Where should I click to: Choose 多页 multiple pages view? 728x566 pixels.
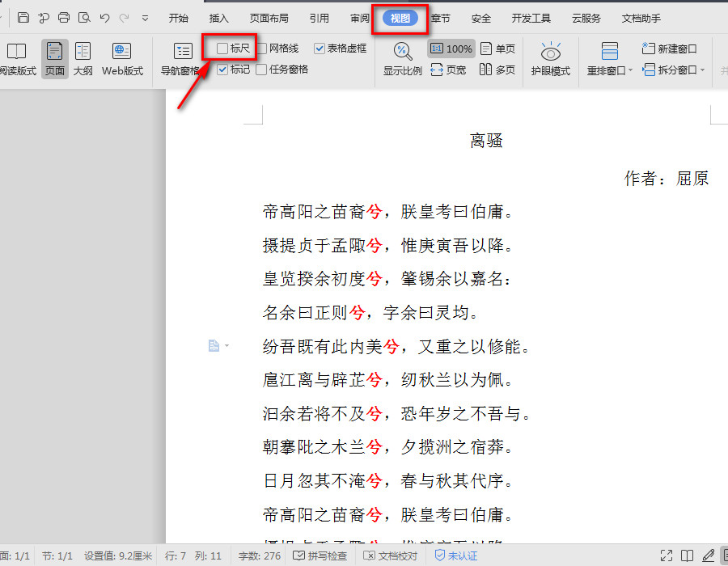click(x=497, y=70)
